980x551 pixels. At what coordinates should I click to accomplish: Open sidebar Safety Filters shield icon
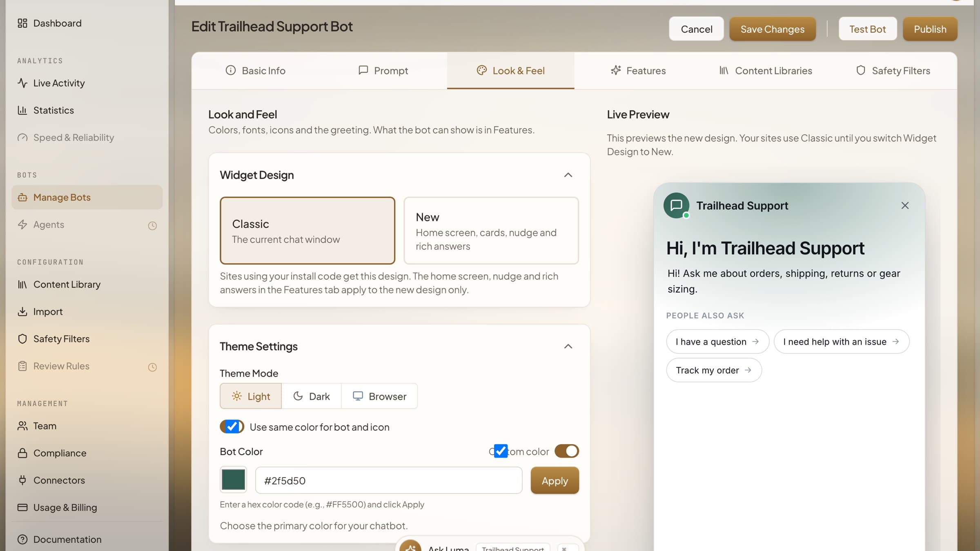[x=22, y=339]
